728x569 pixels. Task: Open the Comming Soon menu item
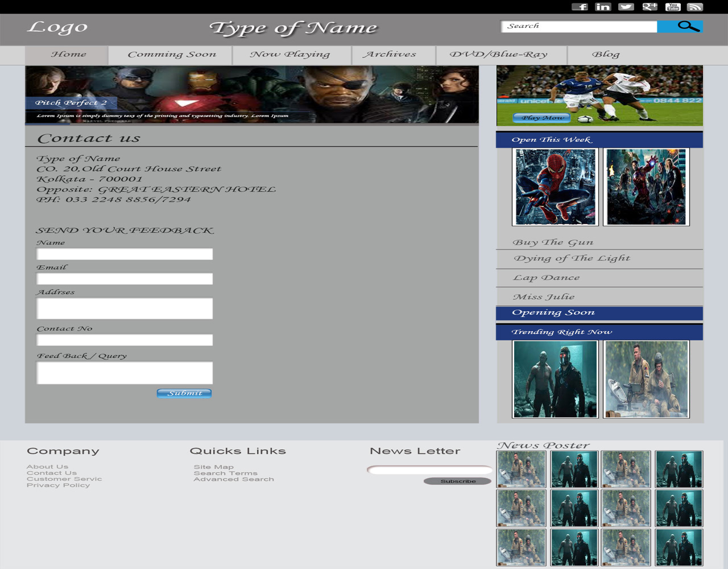click(171, 55)
